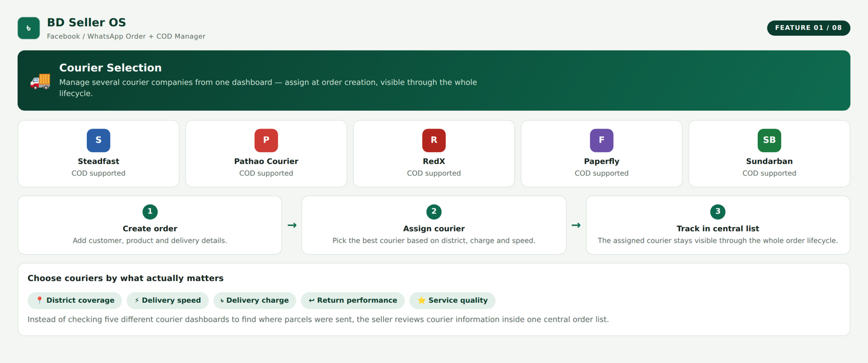Click the Choose couriers by what actually matters heading
The width and height of the screenshot is (868, 363).
(x=125, y=278)
